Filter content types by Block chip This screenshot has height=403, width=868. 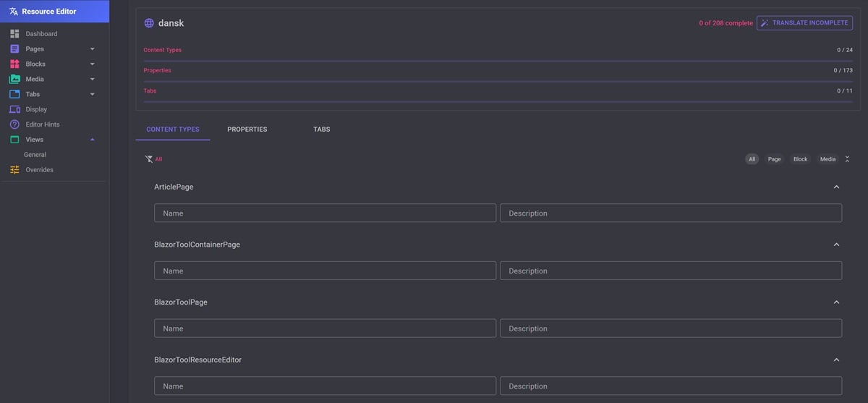coord(800,159)
